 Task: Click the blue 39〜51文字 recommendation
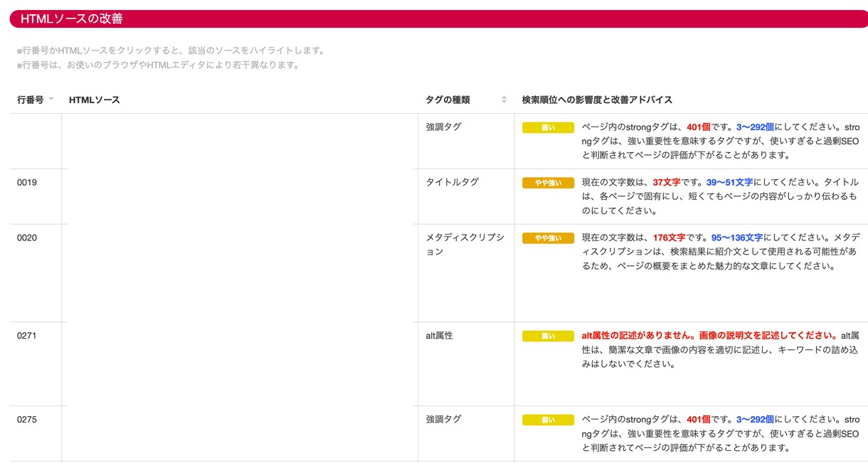(x=729, y=182)
